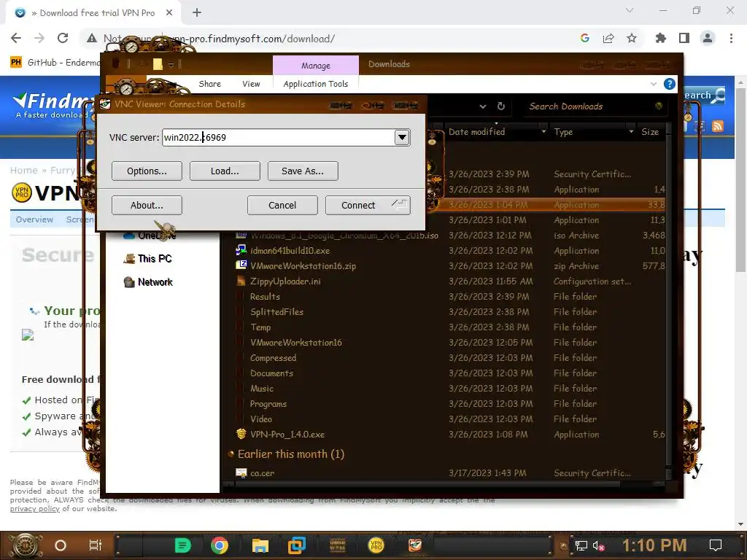
Task: Click the VNC Viewer title bar icon
Action: (x=105, y=104)
